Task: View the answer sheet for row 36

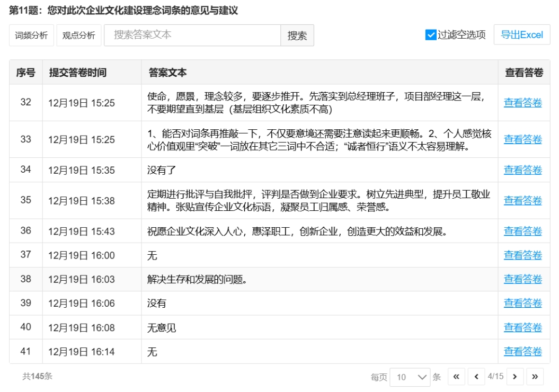Action: (522, 231)
